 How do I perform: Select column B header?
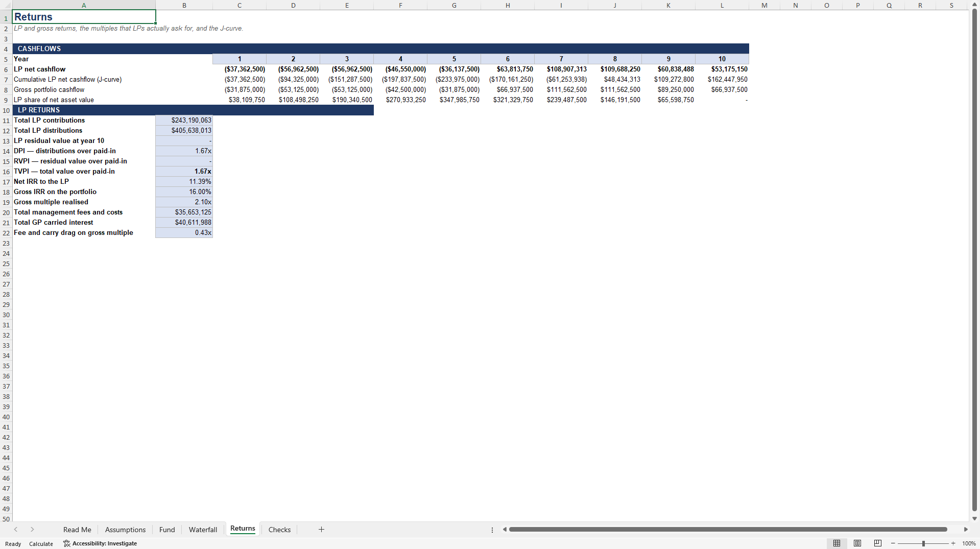[184, 5]
